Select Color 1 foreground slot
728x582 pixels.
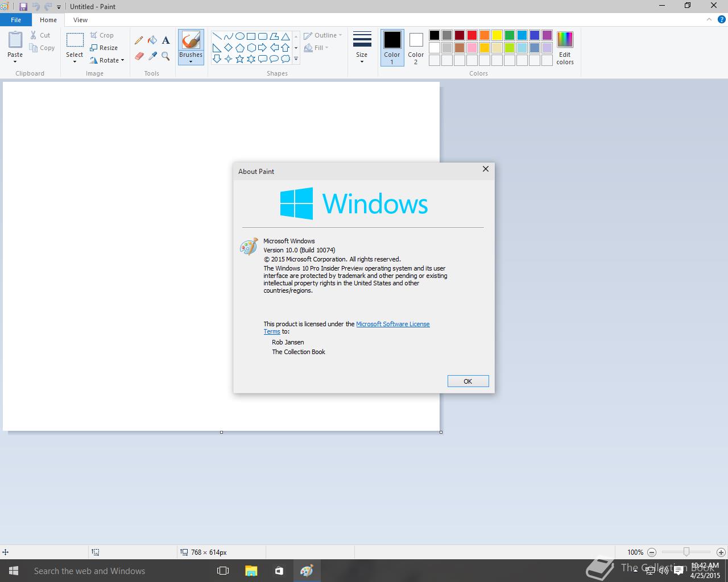pos(392,48)
